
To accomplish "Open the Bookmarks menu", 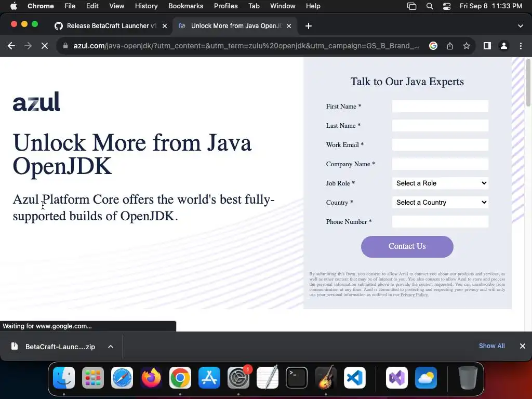I will 185,6.
